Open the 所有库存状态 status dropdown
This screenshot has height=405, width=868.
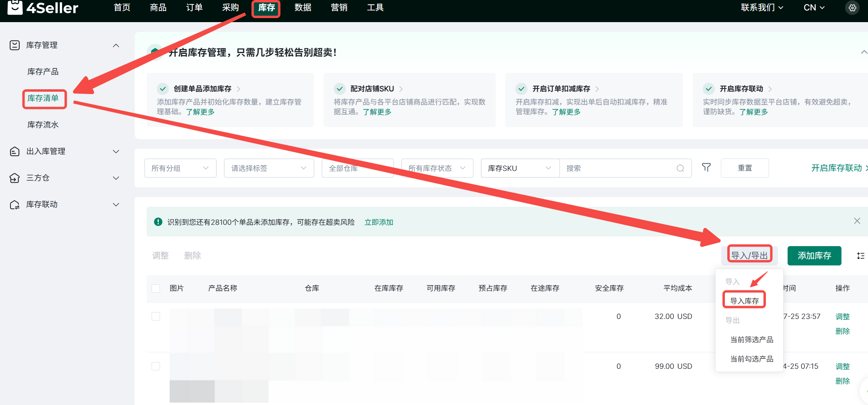(x=437, y=168)
